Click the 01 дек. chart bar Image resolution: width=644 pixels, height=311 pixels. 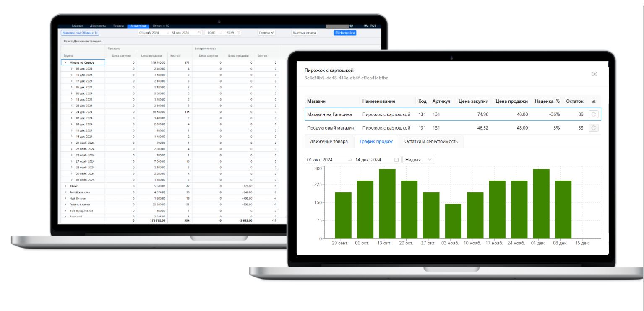541,204
